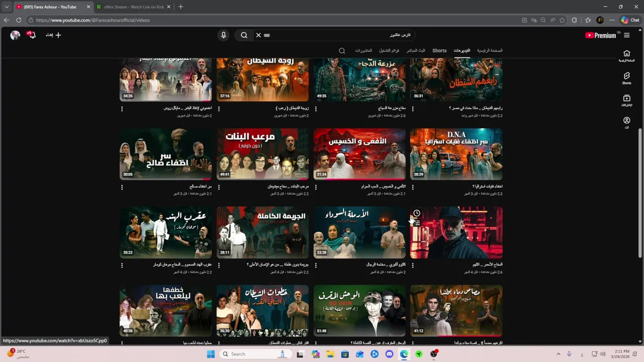Play the D.N.A 38:39 video thumbnail

pos(456,154)
